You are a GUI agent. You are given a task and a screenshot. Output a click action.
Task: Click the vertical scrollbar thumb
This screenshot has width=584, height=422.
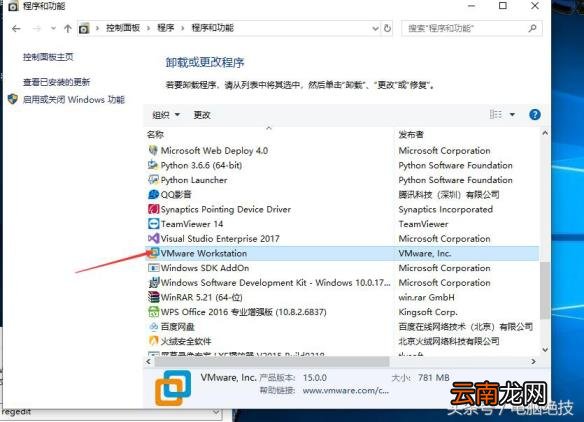545,290
